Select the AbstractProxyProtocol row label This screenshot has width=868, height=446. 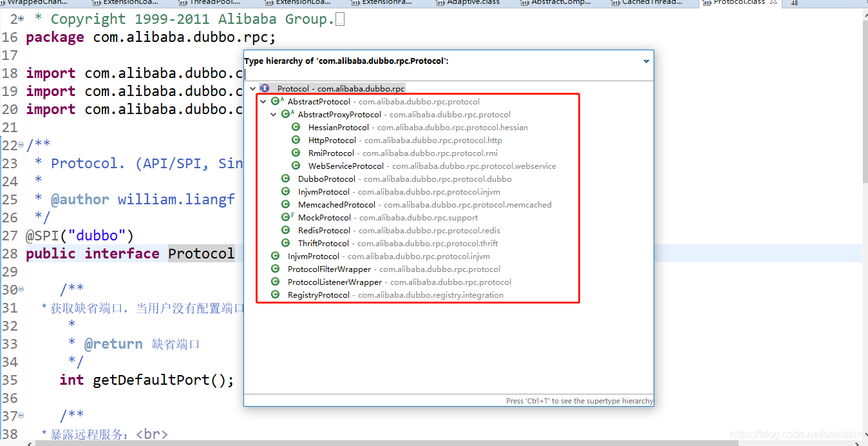[x=404, y=114]
